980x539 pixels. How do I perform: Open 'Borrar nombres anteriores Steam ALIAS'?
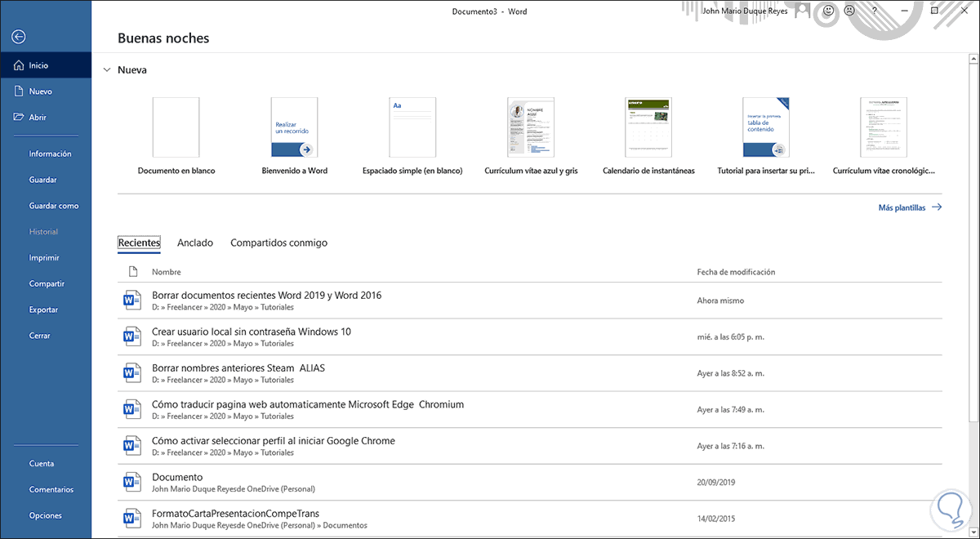(238, 368)
